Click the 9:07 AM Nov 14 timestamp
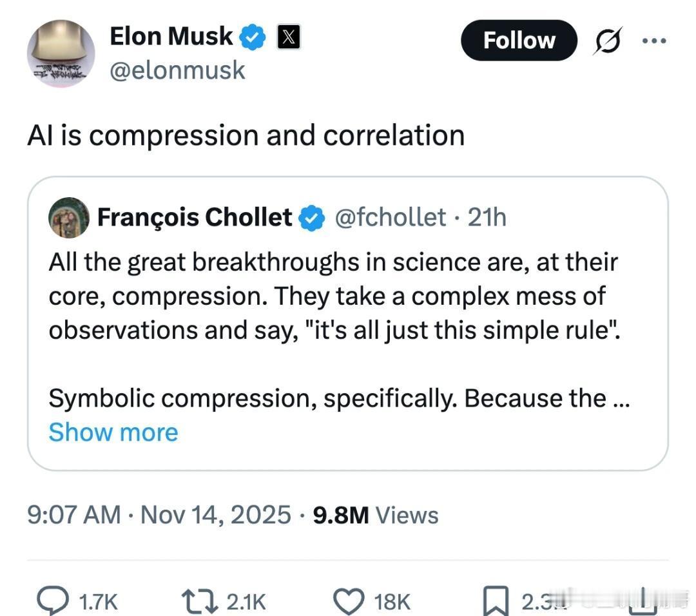The image size is (696, 616). point(159,514)
